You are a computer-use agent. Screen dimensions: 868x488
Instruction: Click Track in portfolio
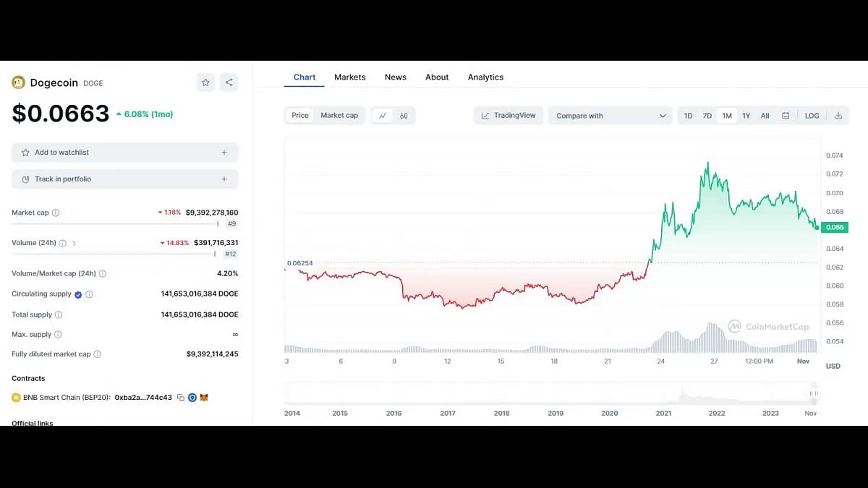[124, 179]
